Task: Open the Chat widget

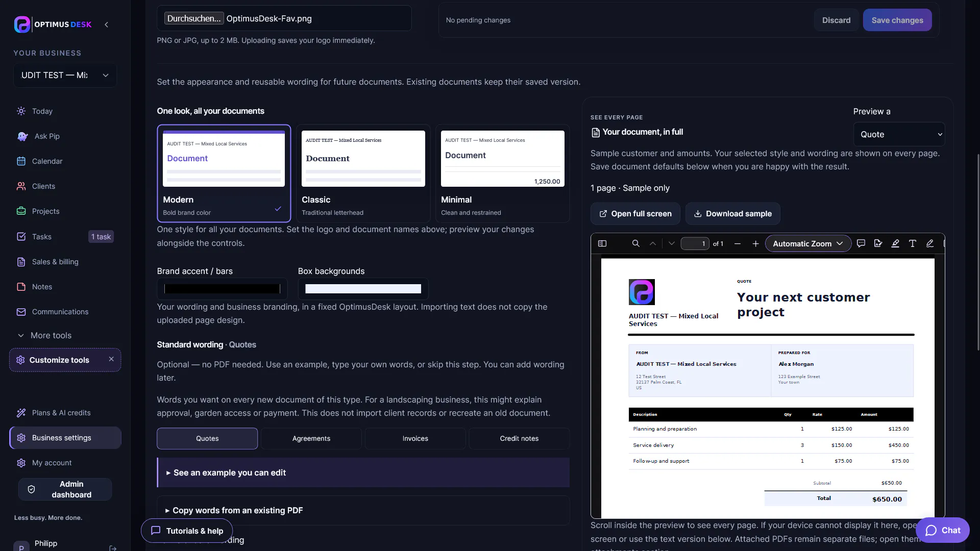Action: point(942,531)
